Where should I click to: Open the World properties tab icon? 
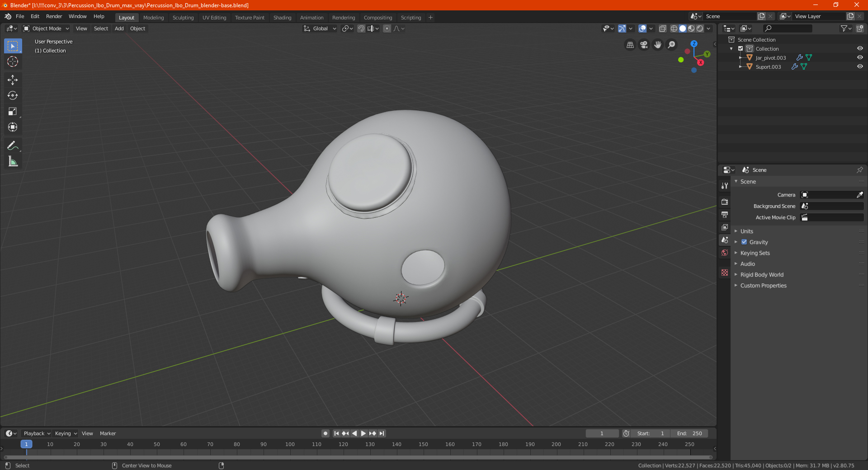(725, 253)
